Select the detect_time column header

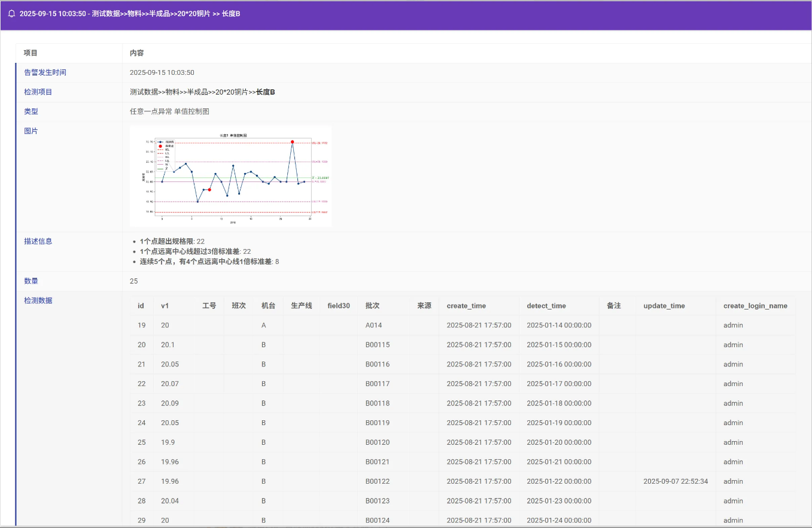click(x=546, y=306)
